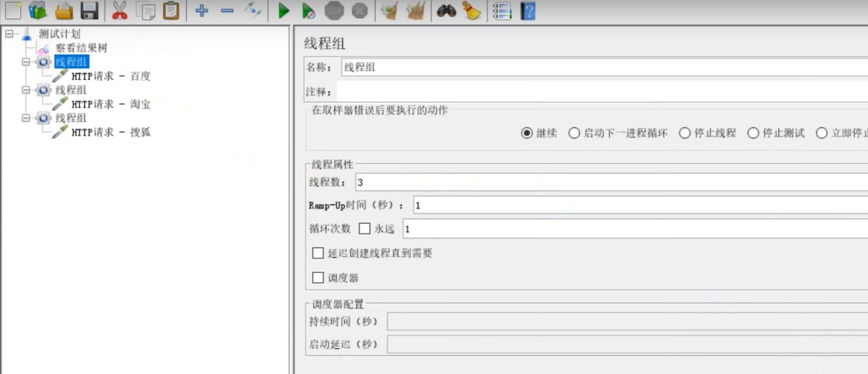Open Search with the binoculars icon
This screenshot has height=374, width=868.
point(446,10)
